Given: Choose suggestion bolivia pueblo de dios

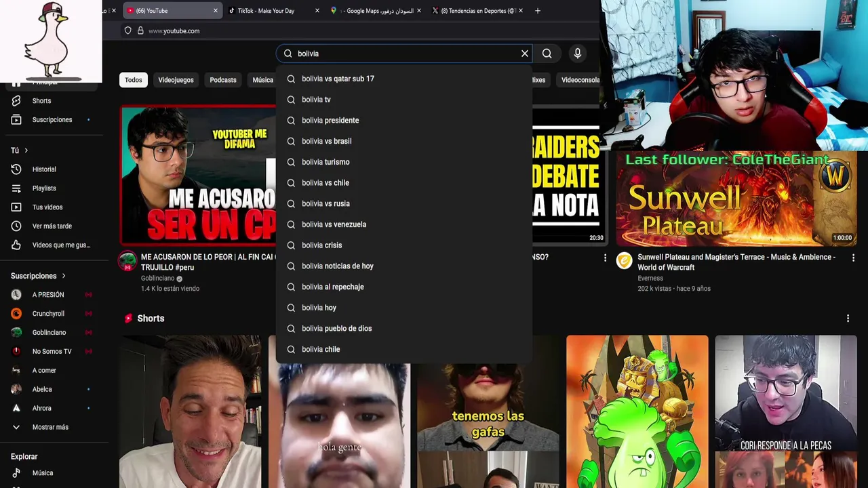Looking at the screenshot, I should click(x=404, y=329).
